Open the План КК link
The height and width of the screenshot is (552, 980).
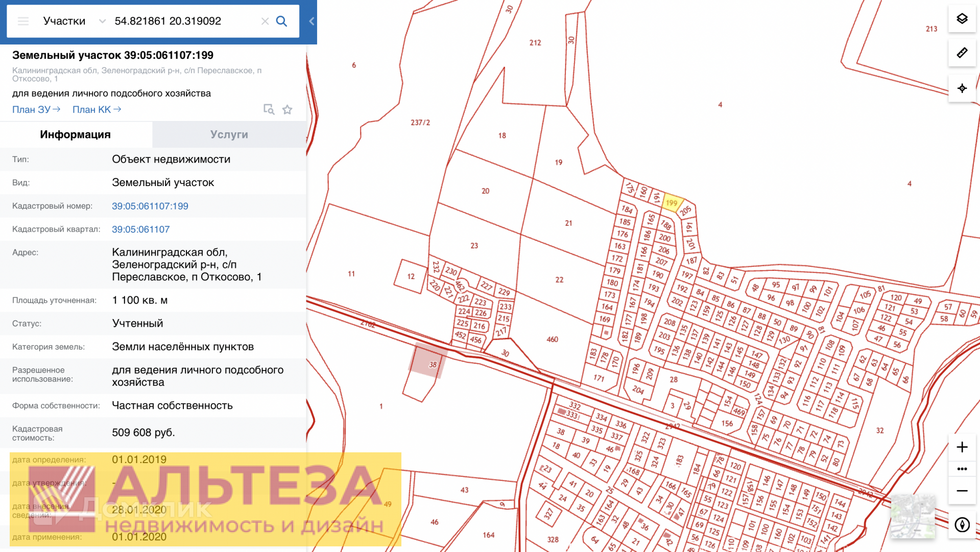click(x=97, y=109)
